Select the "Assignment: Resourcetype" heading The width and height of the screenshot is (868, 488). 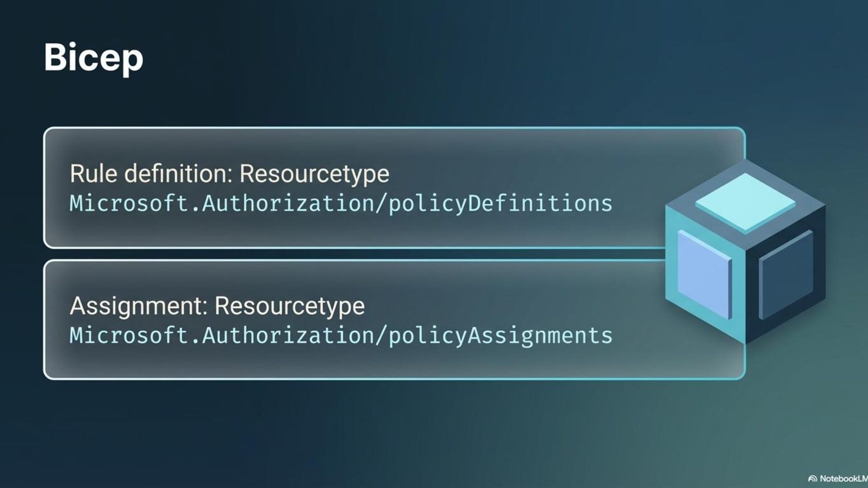pyautogui.click(x=217, y=306)
